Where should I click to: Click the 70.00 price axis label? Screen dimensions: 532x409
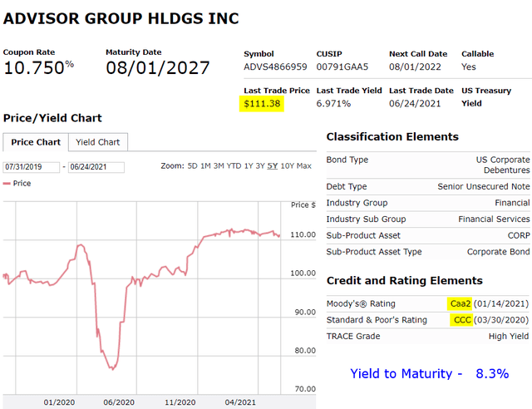[x=305, y=389]
